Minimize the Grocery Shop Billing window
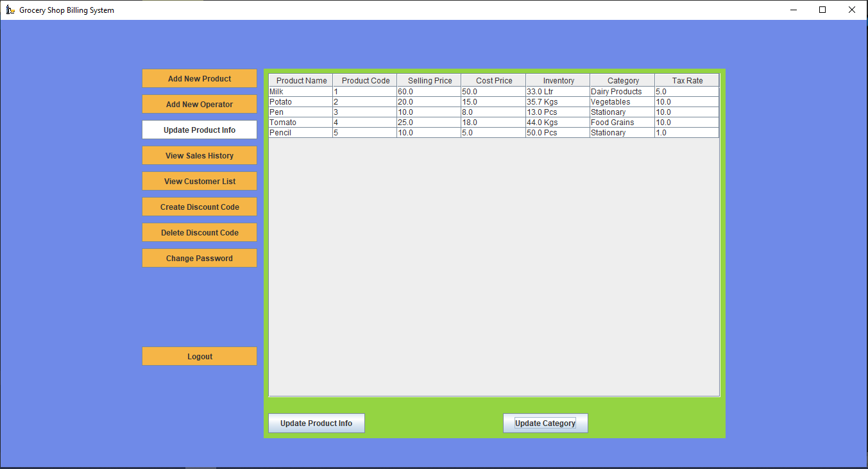Image resolution: width=868 pixels, height=469 pixels. 793,10
